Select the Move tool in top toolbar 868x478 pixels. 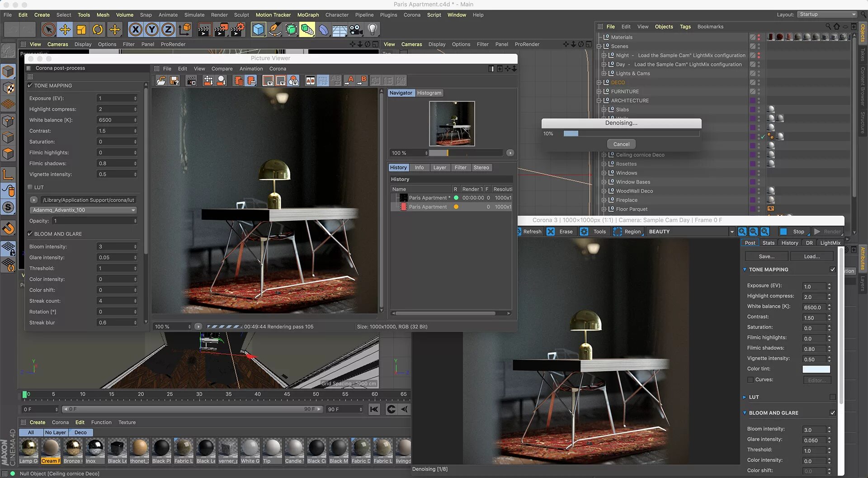click(65, 30)
